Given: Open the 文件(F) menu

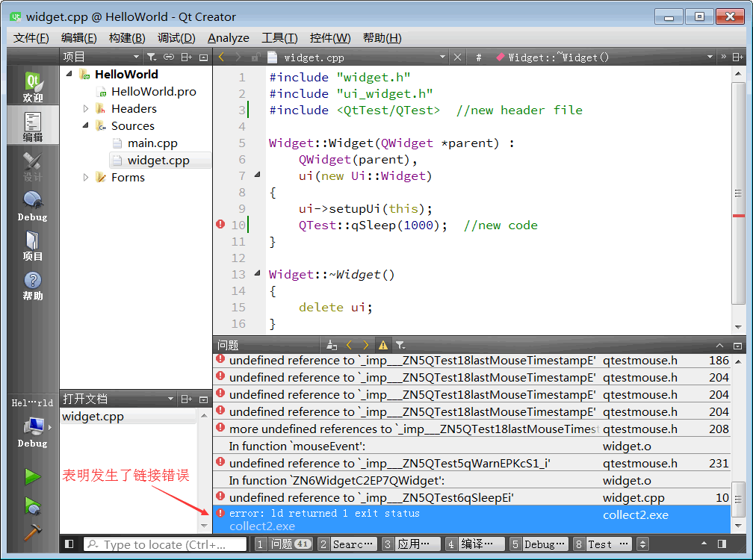Looking at the screenshot, I should 31,38.
